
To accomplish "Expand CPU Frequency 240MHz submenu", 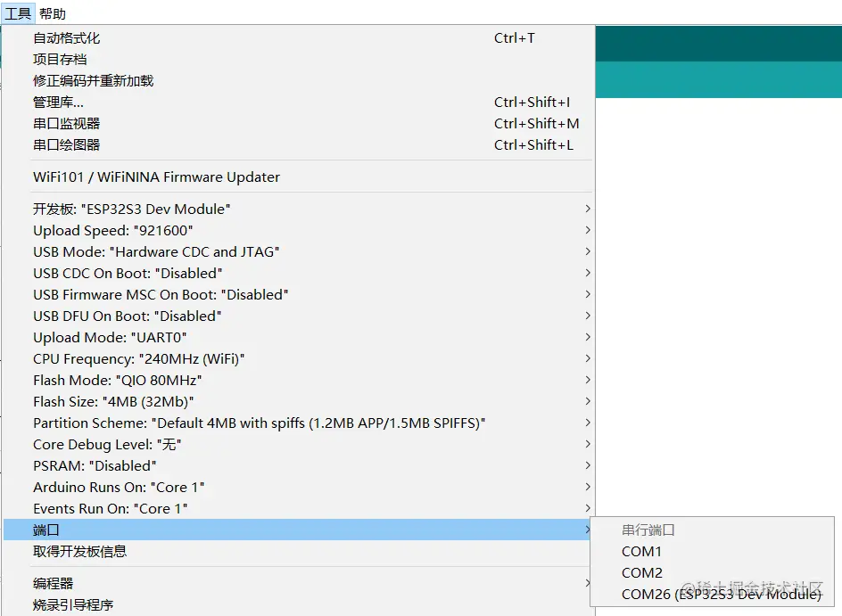I will (x=299, y=359).
